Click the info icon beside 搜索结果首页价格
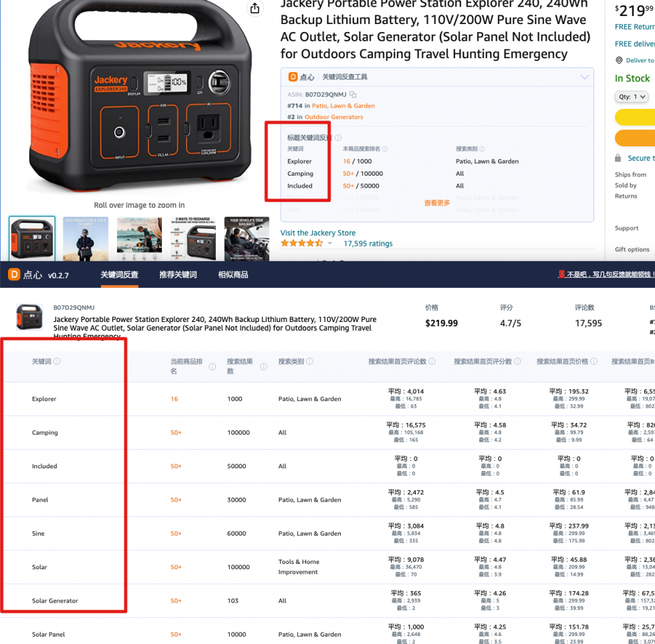The width and height of the screenshot is (655, 644). pyautogui.click(x=594, y=361)
